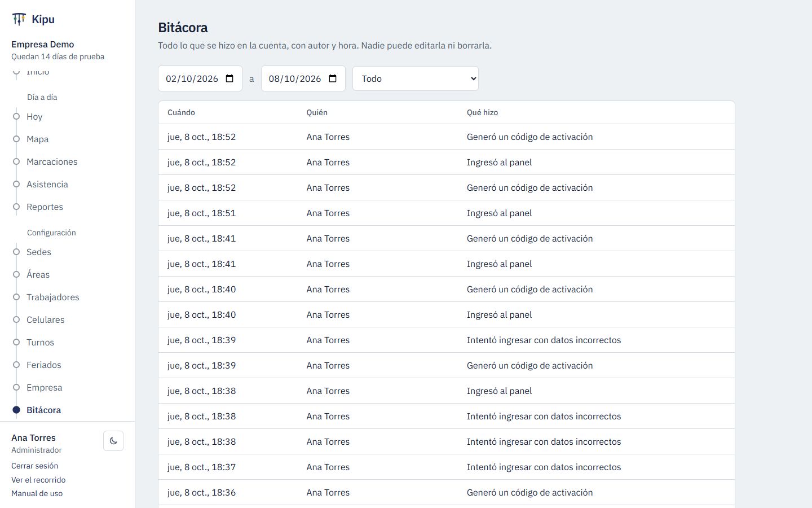Click the Bitácora page heading
This screenshot has width=812, height=508.
[183, 28]
